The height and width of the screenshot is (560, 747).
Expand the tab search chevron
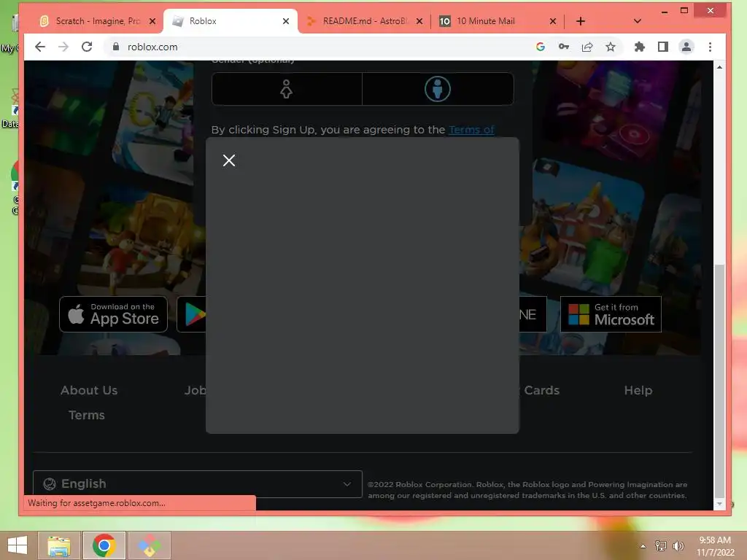(x=638, y=21)
